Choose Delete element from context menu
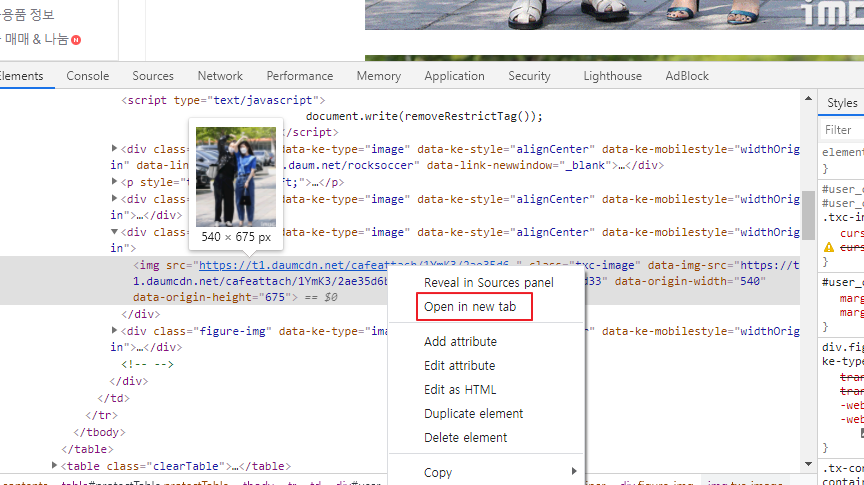This screenshot has width=864, height=485. point(465,438)
